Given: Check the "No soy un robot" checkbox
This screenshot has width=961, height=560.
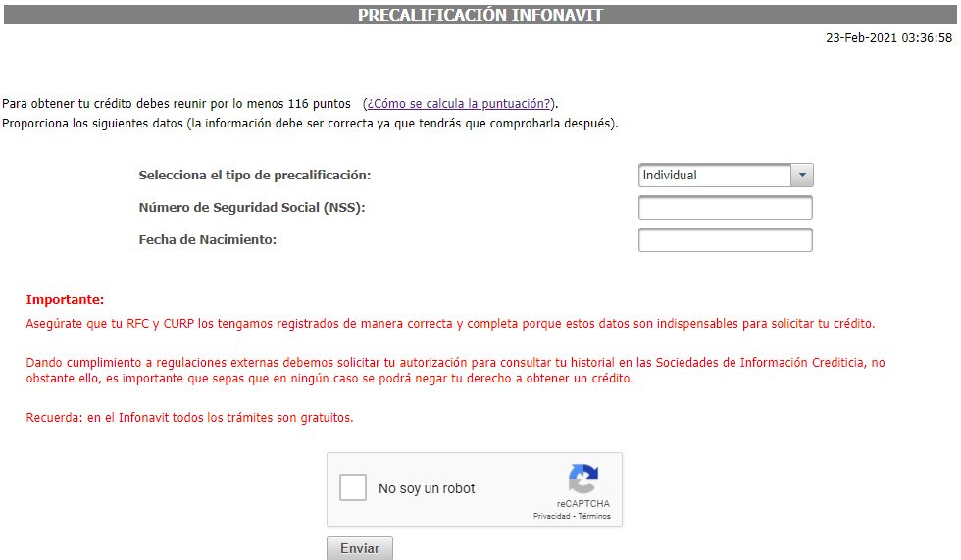Looking at the screenshot, I should coord(353,487).
